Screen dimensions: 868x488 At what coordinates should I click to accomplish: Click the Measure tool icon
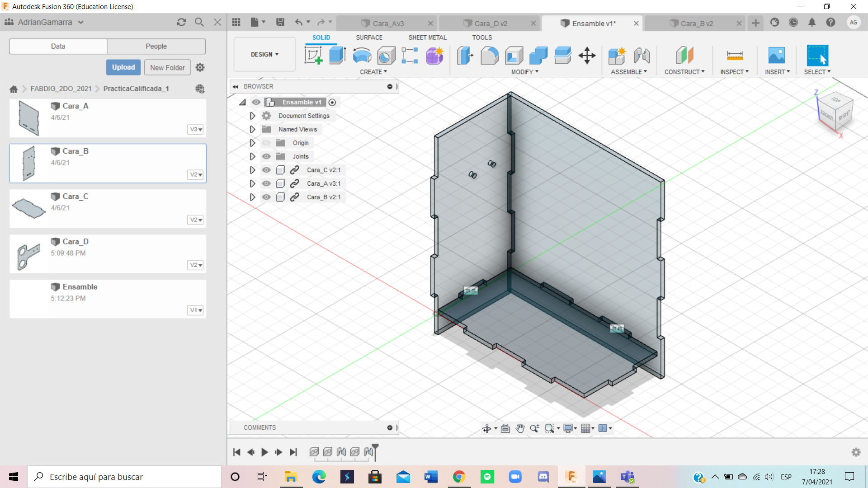pos(735,56)
